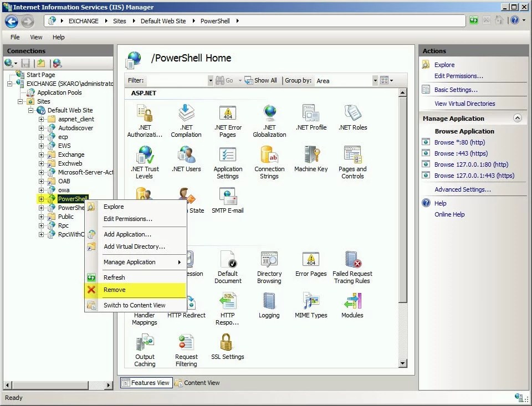Open .NET Trust Levels feature
Image resolution: width=532 pixels, height=406 pixels.
click(x=145, y=162)
